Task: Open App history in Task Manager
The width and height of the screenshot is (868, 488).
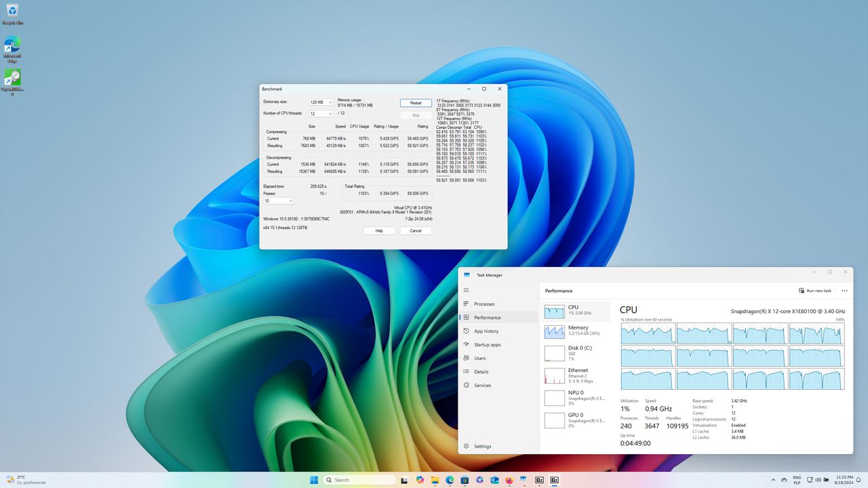Action: coord(498,331)
